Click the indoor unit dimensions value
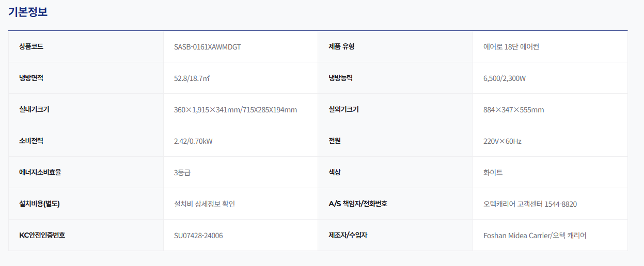This screenshot has height=266, width=644. pyautogui.click(x=235, y=110)
